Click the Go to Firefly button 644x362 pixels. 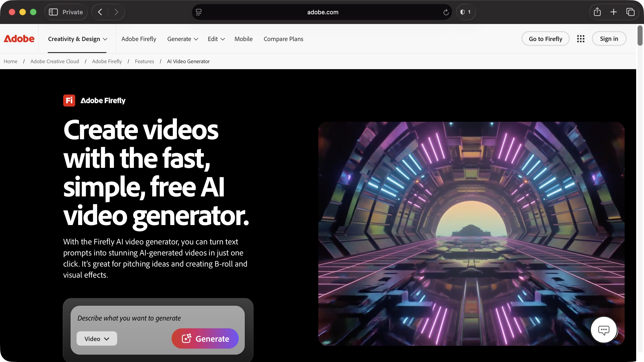545,39
